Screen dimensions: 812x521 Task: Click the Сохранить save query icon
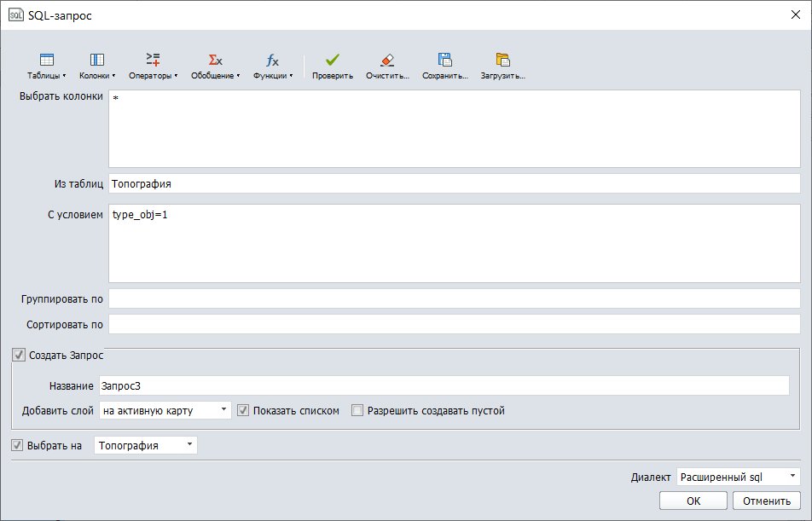tap(444, 61)
